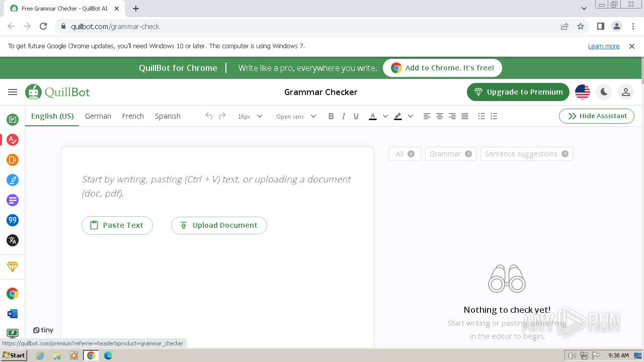Open the Learn more link
This screenshot has width=644, height=362.
click(x=604, y=46)
